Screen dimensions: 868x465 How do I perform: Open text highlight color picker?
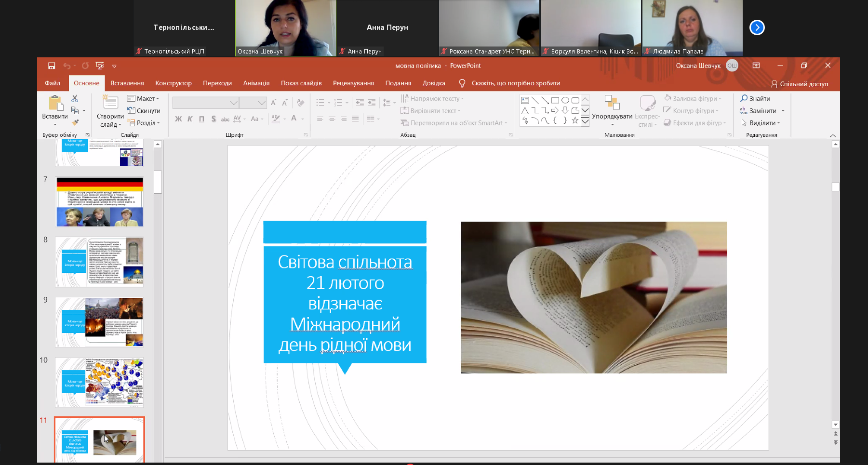tap(278, 119)
